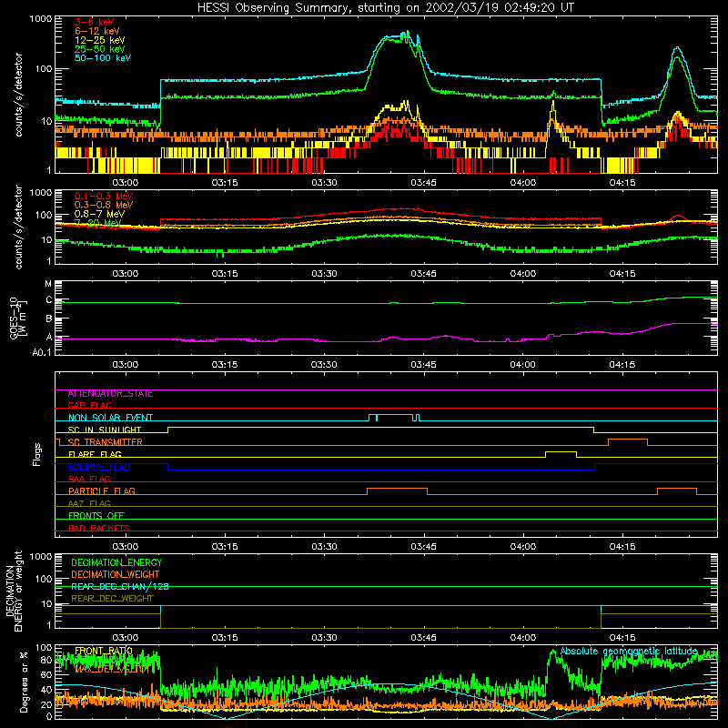
Task: Select the SC_IN_SUNLIGHT flag label
Action: [105, 430]
